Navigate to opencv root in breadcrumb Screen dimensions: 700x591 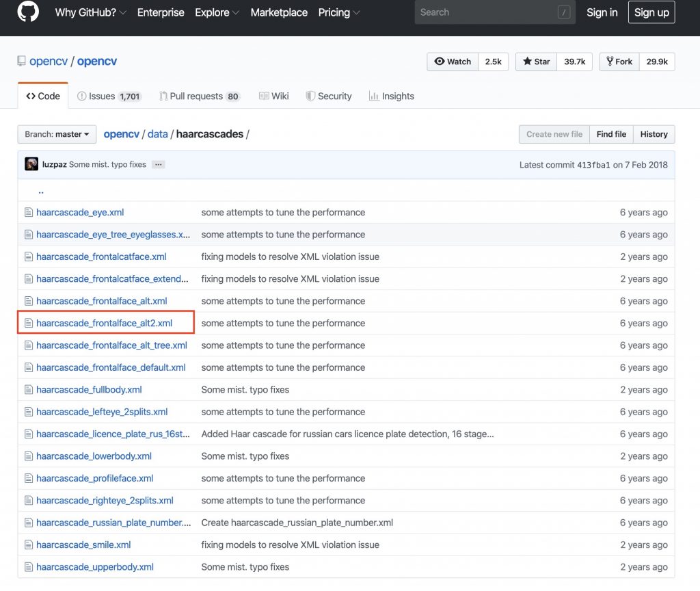click(122, 134)
